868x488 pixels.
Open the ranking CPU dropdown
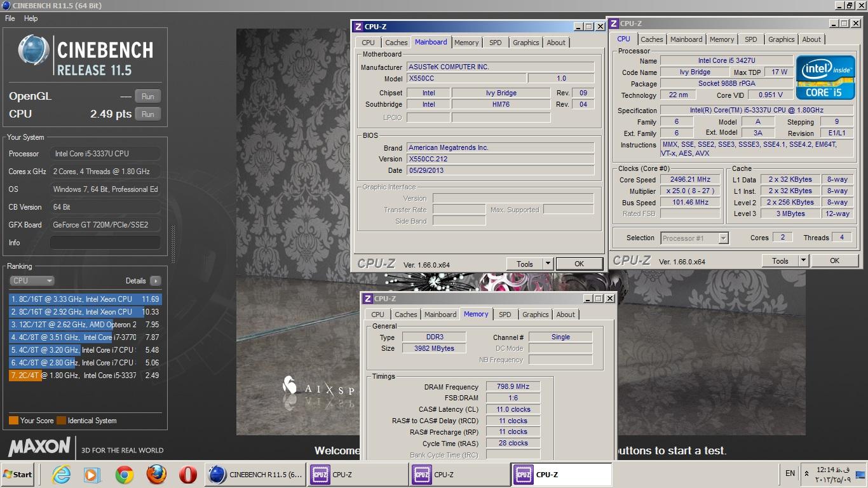coord(32,280)
